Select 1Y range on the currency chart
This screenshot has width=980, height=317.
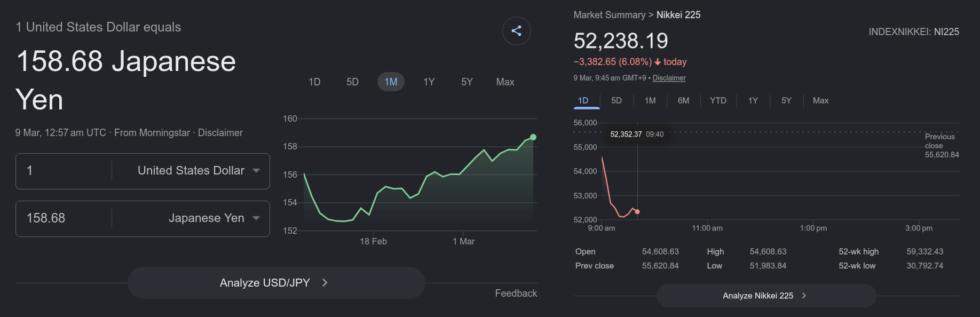(429, 82)
